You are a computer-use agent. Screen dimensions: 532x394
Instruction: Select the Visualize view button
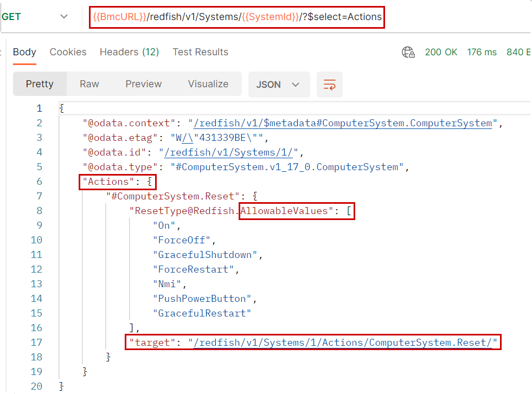(208, 84)
